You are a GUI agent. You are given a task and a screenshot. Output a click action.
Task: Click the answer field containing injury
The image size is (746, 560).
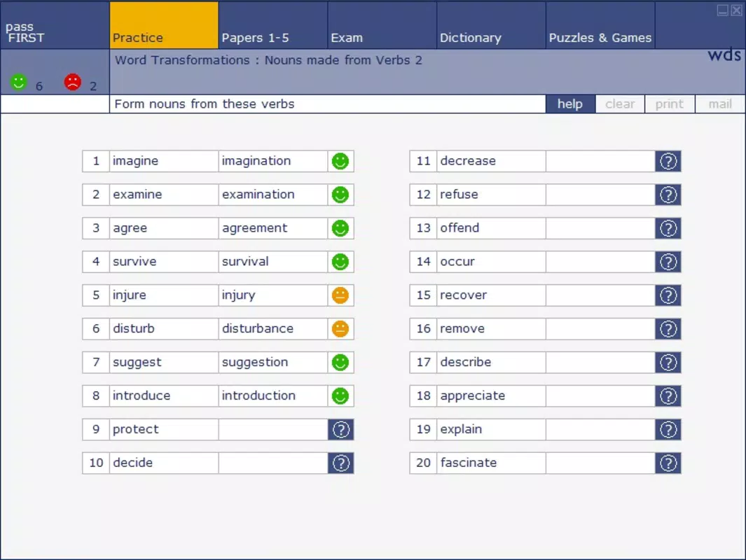coord(273,295)
